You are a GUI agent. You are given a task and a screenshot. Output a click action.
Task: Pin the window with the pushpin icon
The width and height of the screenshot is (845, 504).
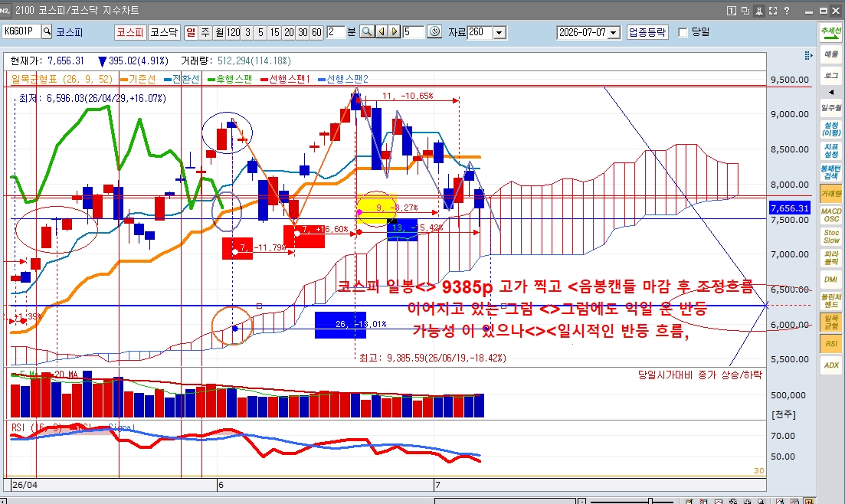(758, 11)
